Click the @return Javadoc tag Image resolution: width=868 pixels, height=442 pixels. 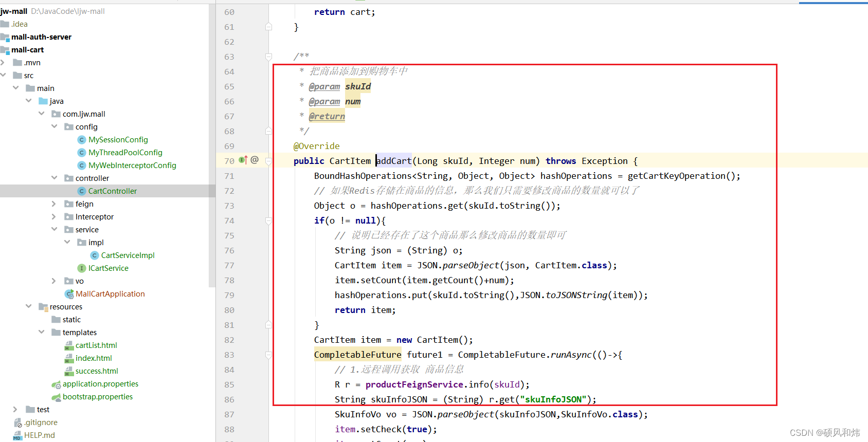click(327, 116)
